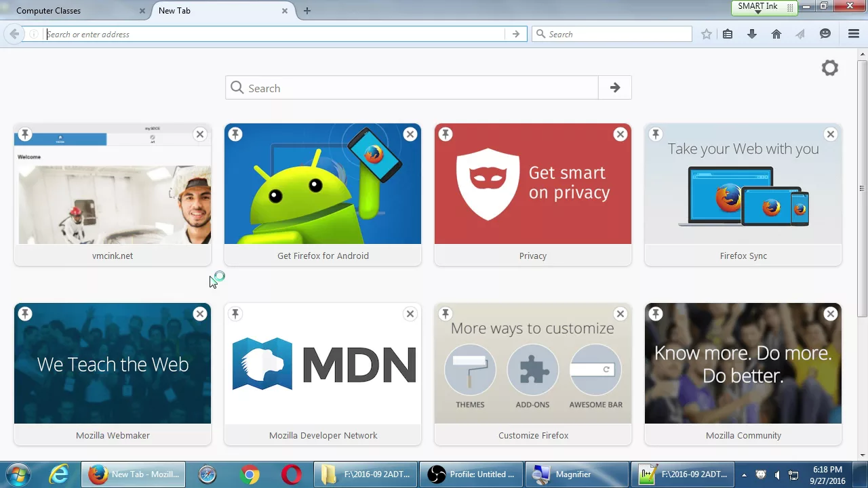Click the Firefox Hello chat icon
Viewport: 868px width, 488px height.
(x=825, y=34)
